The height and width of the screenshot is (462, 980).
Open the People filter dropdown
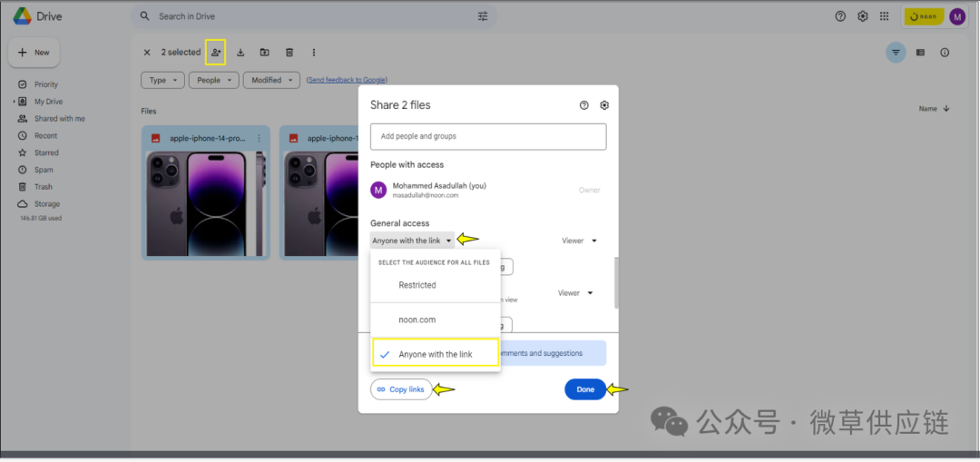point(214,80)
